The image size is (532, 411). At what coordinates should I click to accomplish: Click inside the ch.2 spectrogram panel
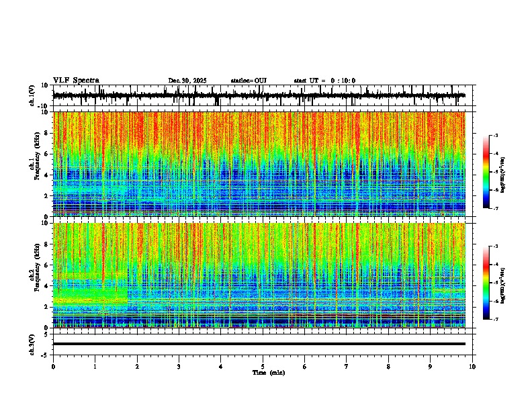pos(259,275)
